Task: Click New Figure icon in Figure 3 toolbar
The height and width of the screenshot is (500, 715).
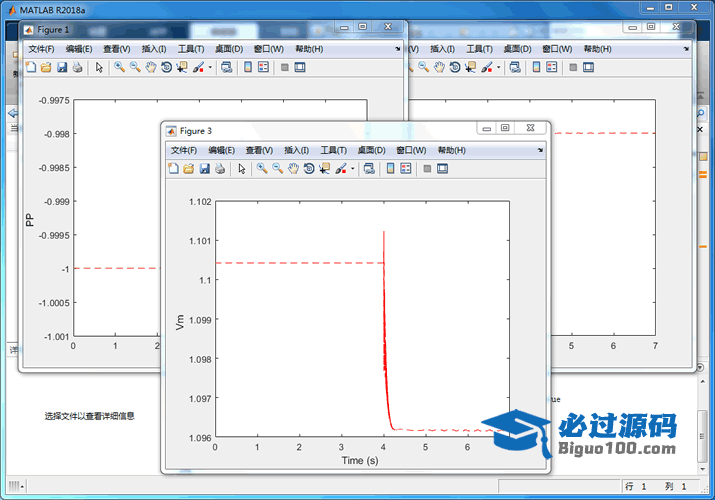Action: (x=173, y=169)
